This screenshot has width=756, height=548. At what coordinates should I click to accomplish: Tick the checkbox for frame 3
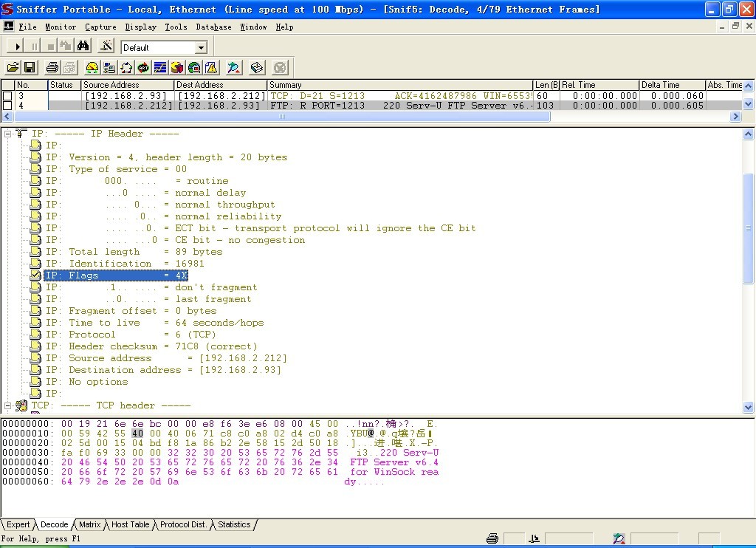tap(7, 95)
